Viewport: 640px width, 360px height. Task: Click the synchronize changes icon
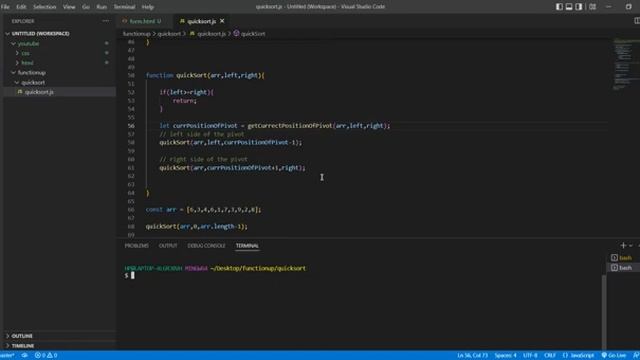[x=24, y=356]
